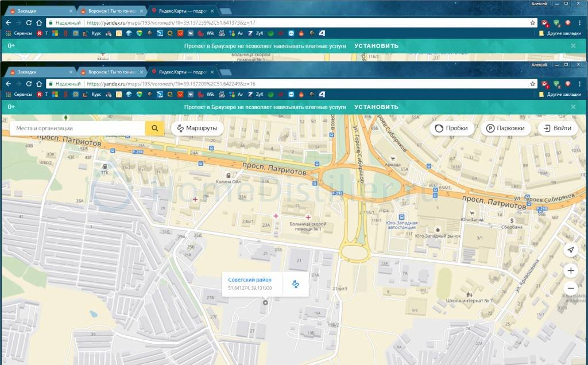Open the Chrome three-dot menu in the upper window
The image size is (588, 365).
579,23
